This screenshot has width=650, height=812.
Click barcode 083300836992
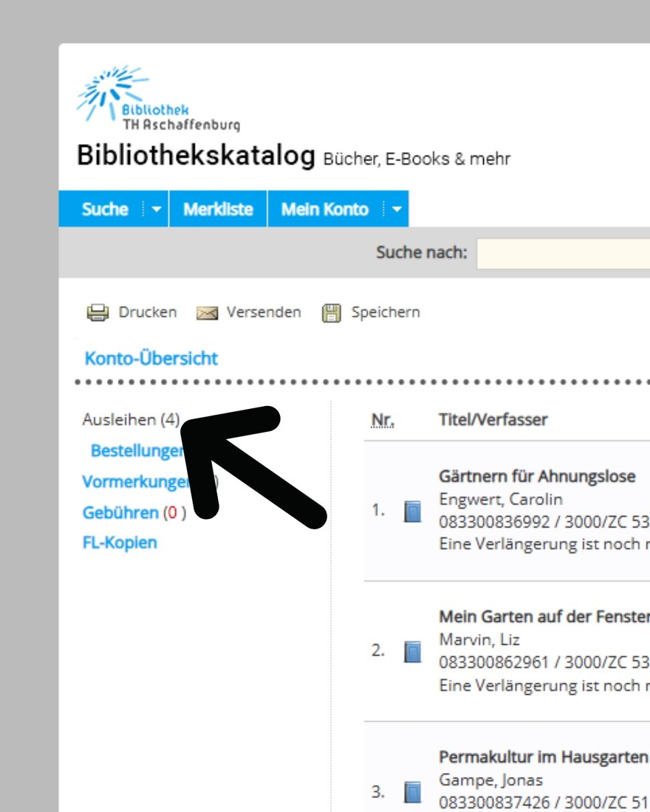click(x=494, y=521)
